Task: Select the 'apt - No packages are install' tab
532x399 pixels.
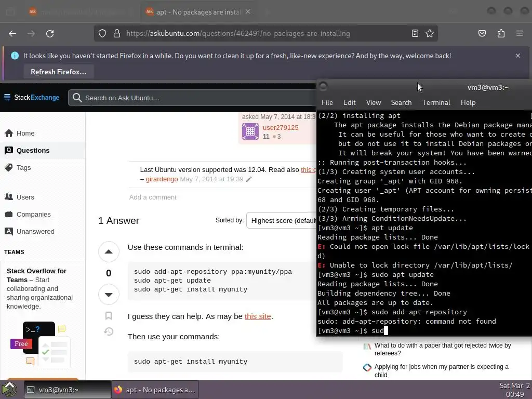Action: click(x=198, y=12)
